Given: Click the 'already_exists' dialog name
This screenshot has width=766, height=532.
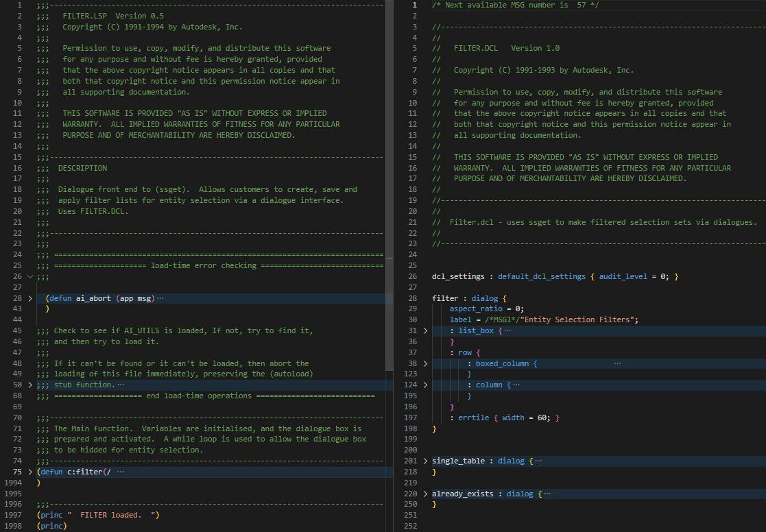Looking at the screenshot, I should [x=463, y=494].
